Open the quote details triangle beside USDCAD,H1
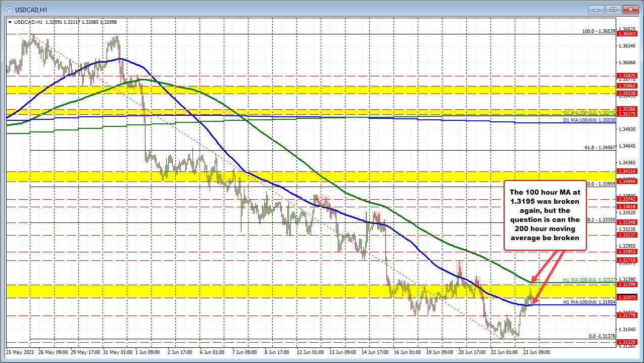644x363 pixels. coord(10,22)
